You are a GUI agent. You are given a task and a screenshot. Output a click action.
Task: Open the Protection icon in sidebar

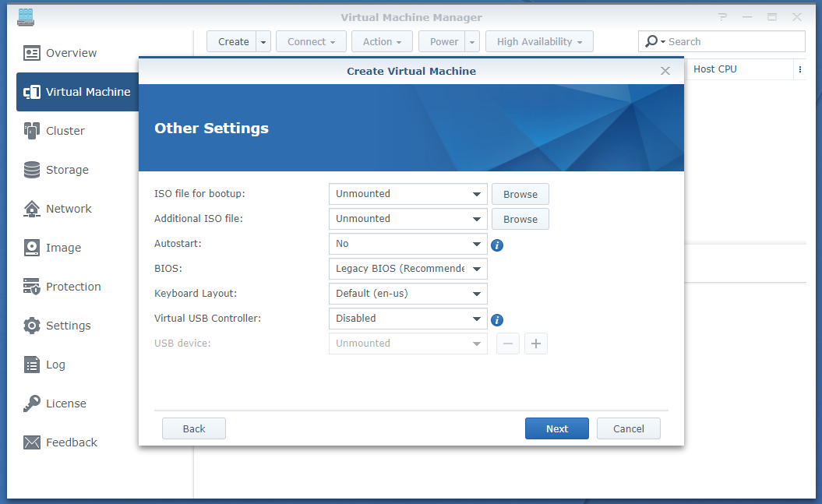pos(32,287)
